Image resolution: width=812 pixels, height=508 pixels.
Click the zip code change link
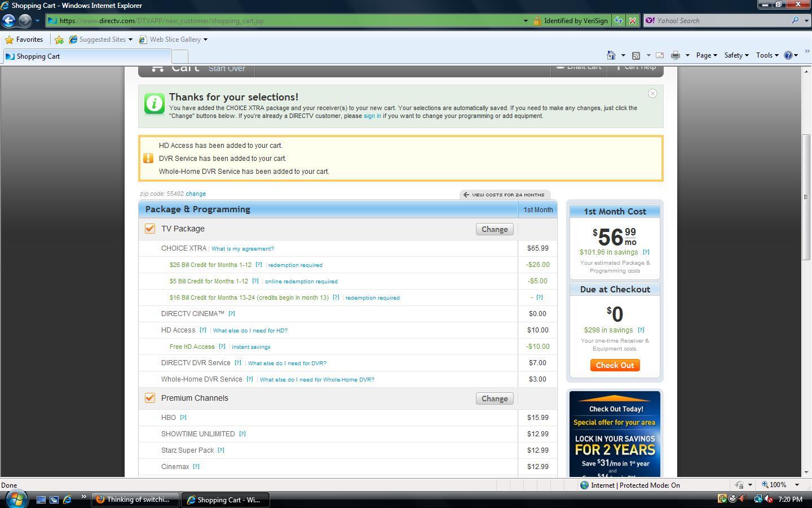[x=196, y=194]
